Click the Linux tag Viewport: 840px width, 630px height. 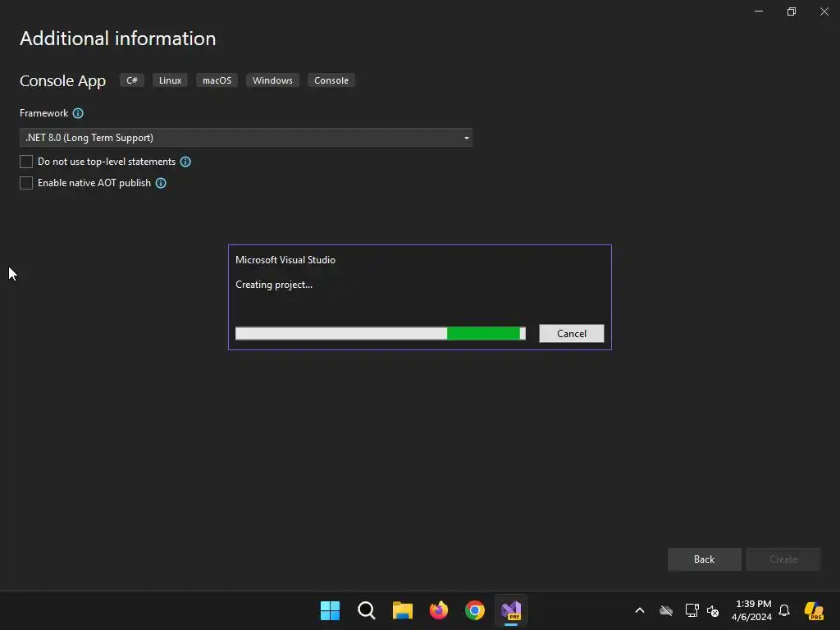[171, 80]
